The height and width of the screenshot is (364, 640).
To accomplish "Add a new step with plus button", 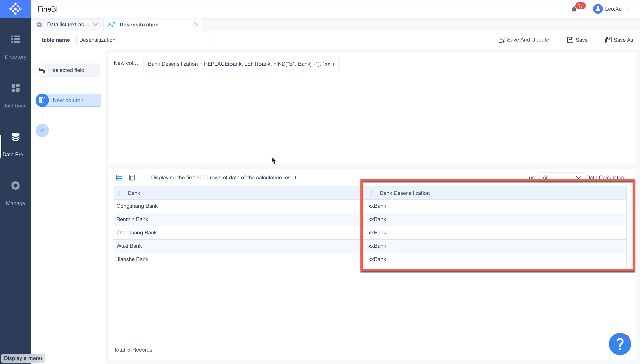I will pyautogui.click(x=42, y=131).
